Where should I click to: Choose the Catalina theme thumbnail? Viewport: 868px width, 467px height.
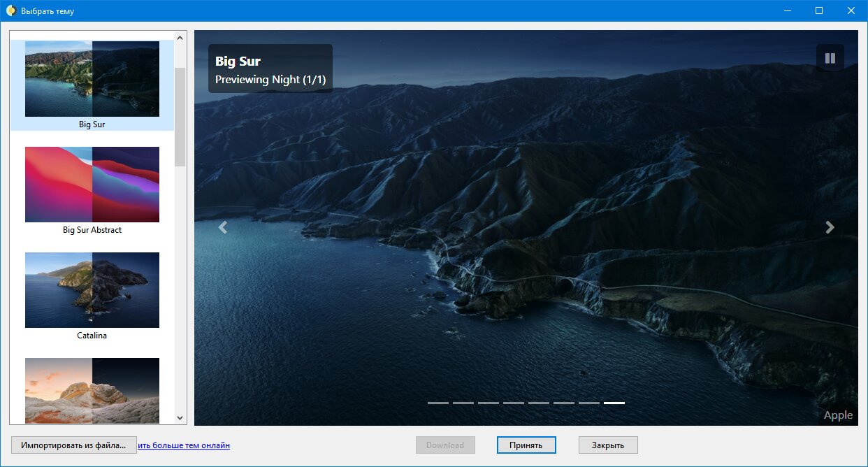click(x=92, y=290)
